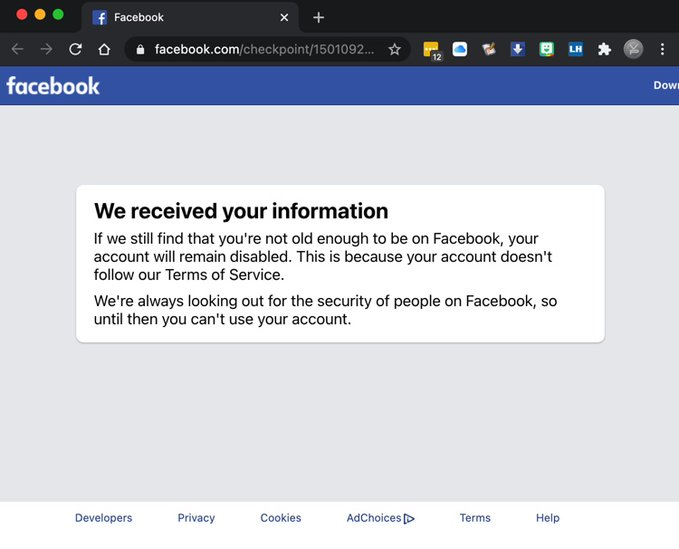Click the browser forward arrow

pos(46,49)
